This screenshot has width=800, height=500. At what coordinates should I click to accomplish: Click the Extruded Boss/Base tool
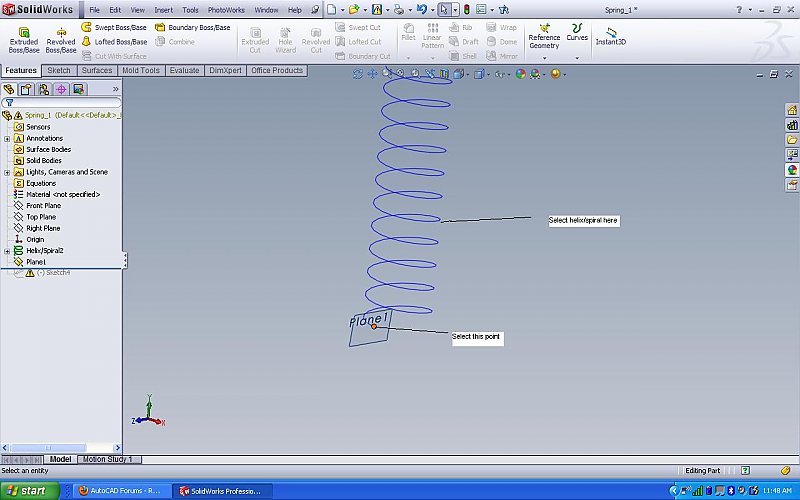click(24, 38)
